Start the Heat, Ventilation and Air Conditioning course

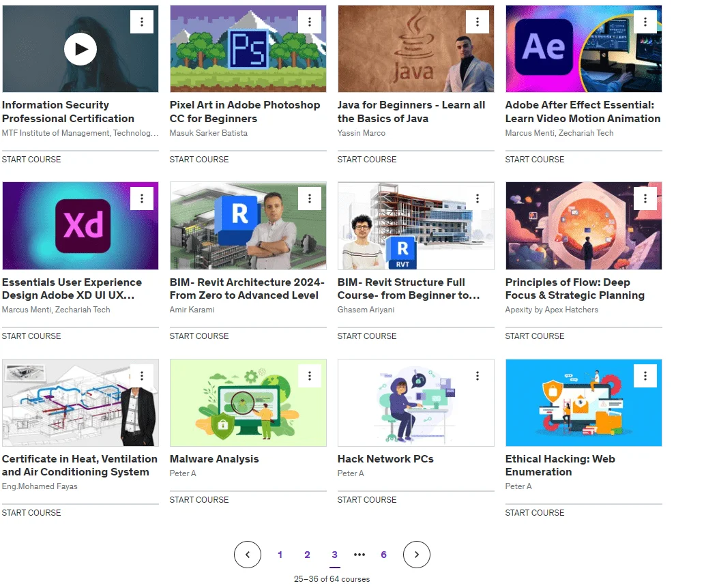31,512
